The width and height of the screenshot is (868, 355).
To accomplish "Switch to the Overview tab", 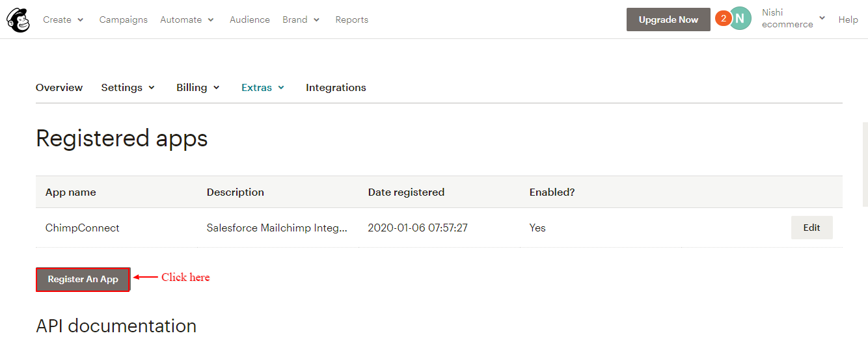I will click(59, 87).
